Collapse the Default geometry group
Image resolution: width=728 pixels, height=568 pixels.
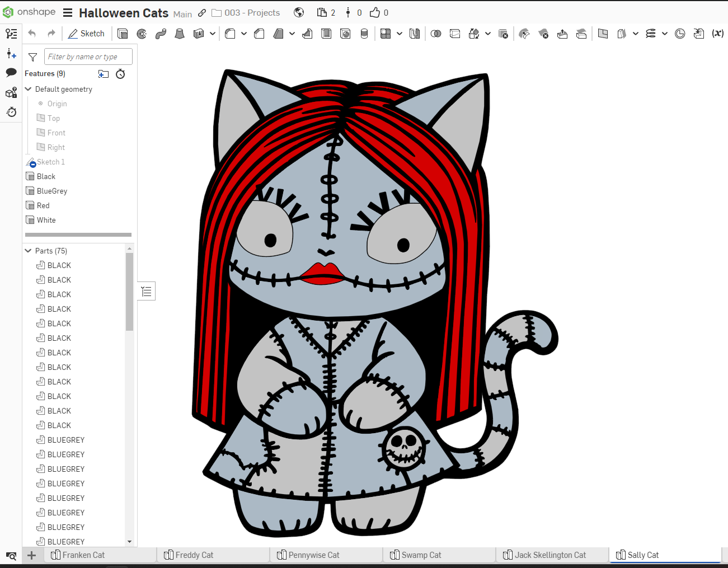[29, 89]
